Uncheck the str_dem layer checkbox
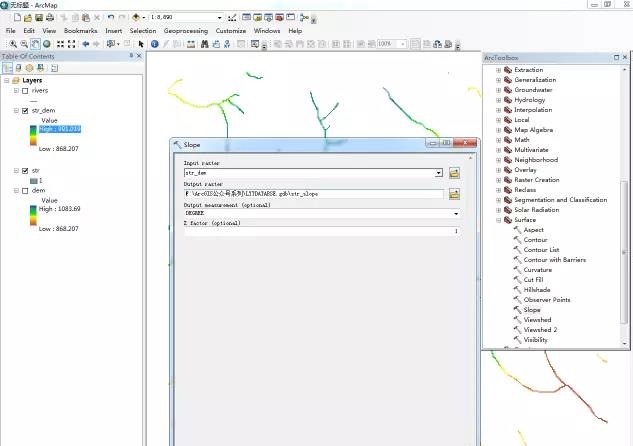 [x=25, y=111]
